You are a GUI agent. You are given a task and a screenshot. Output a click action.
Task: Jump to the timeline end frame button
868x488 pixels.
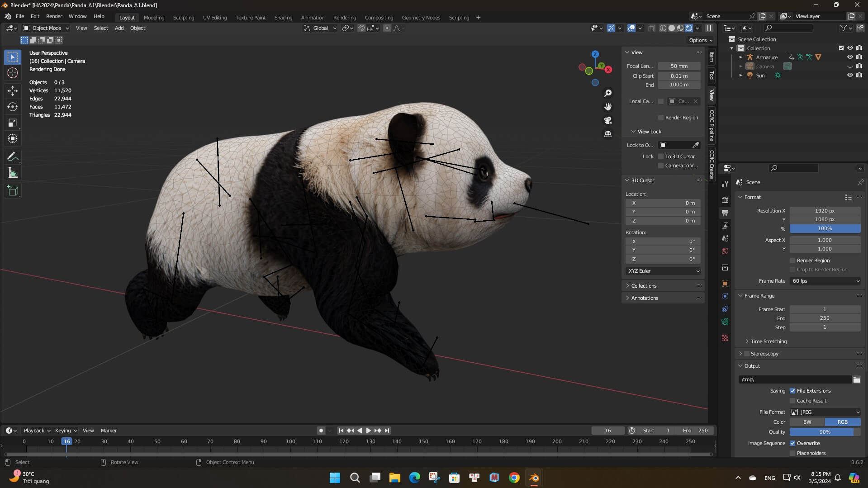(x=387, y=431)
